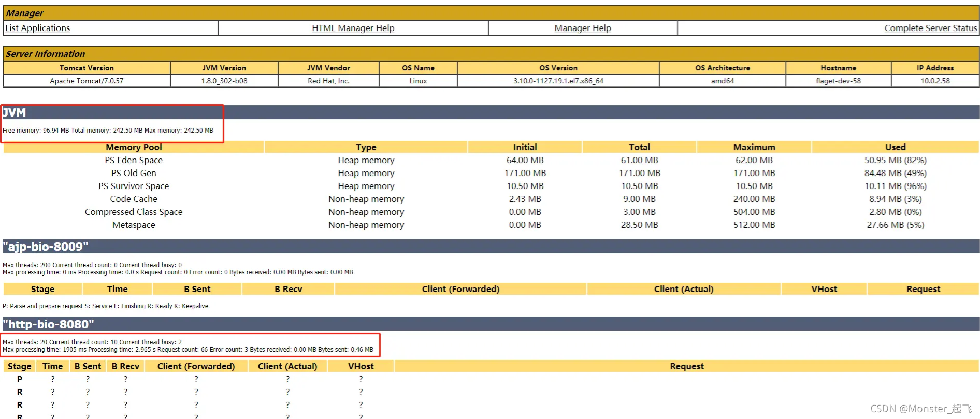The image size is (980, 419).
Task: Click the Tomcat Version column header
Action: [x=87, y=68]
